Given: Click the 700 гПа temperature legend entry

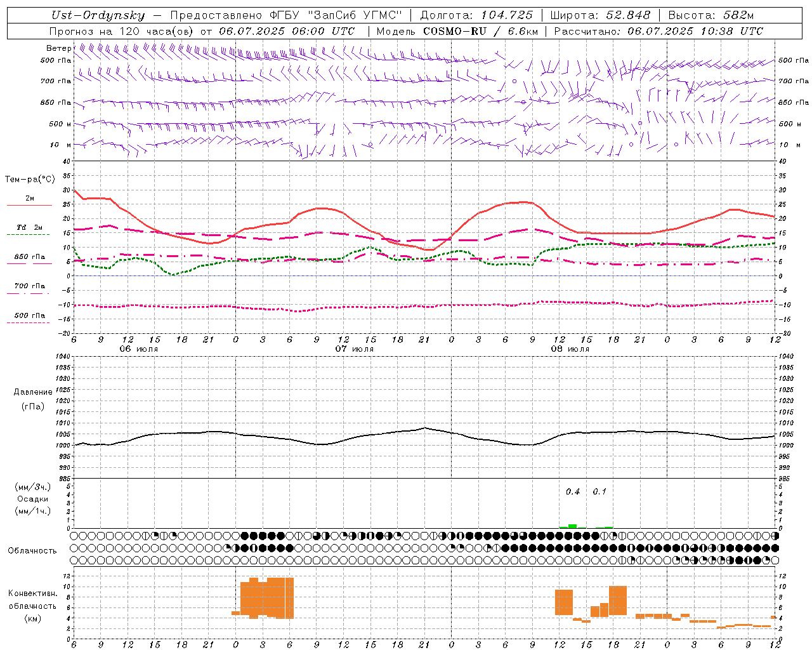Looking at the screenshot, I should coord(29,289).
